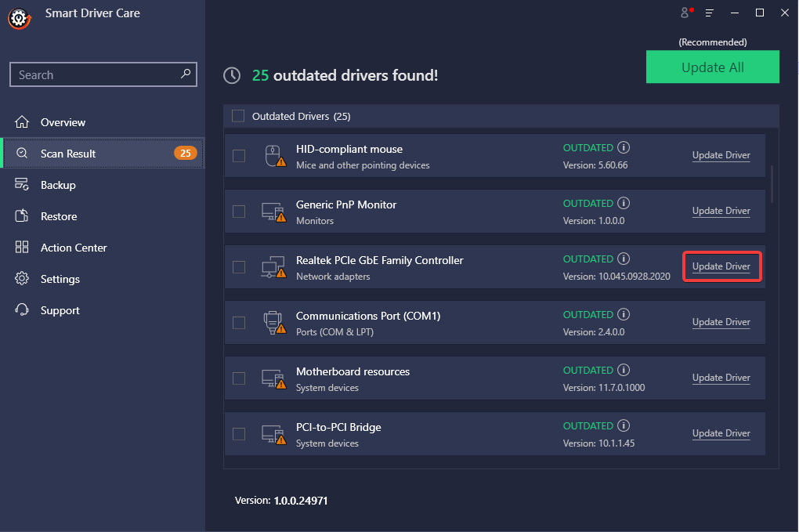Click the driver list vertical scrollbar

[x=772, y=183]
